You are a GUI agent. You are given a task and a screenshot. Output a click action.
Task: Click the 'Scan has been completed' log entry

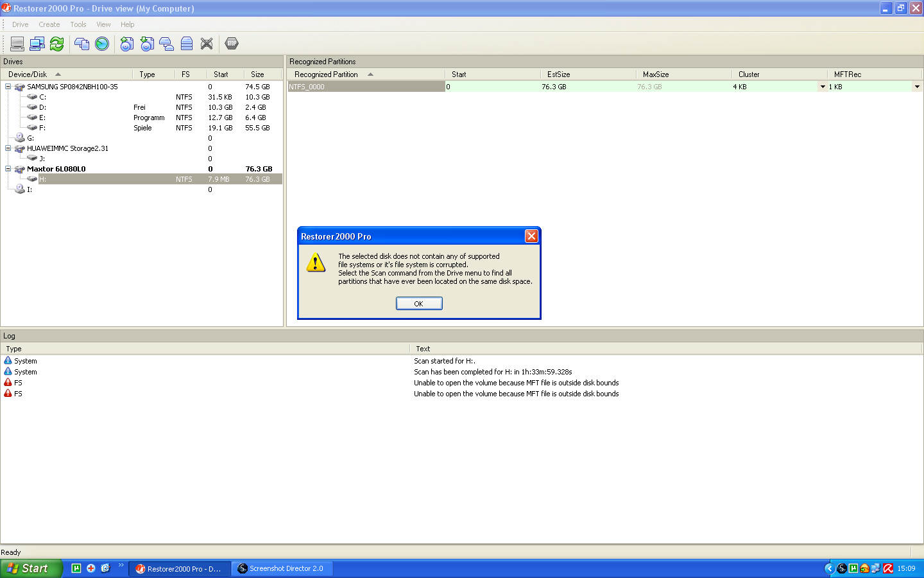point(493,372)
